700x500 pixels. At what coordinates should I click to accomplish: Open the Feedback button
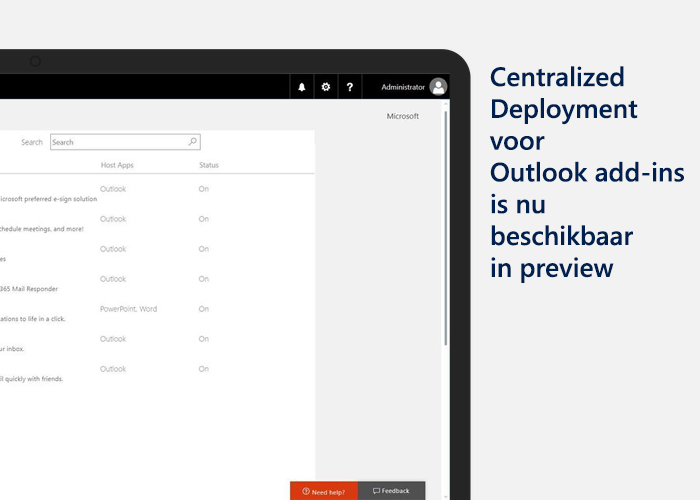pyautogui.click(x=391, y=491)
